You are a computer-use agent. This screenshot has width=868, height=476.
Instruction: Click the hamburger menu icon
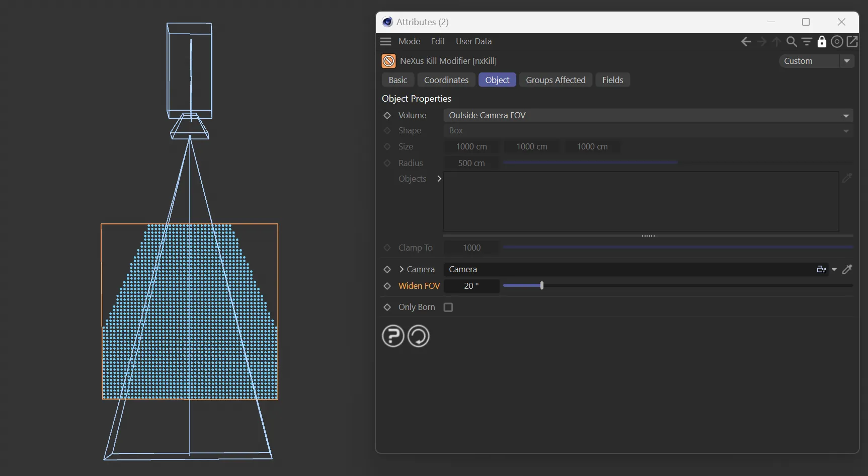386,42
